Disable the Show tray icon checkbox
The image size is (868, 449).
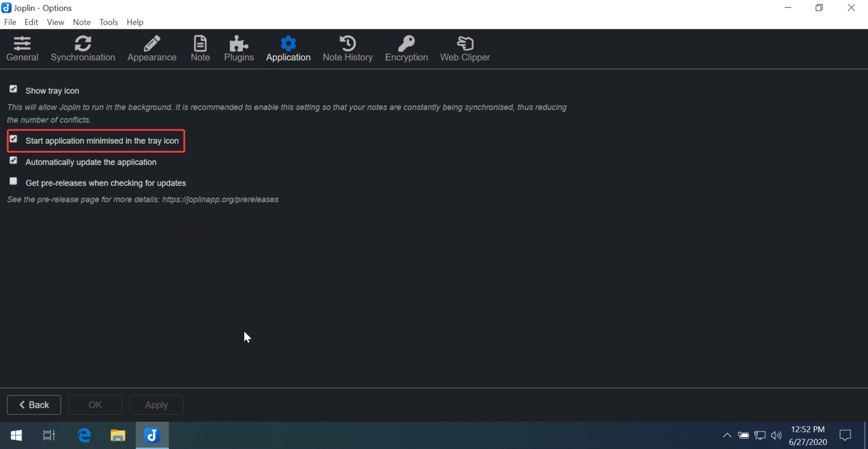click(13, 88)
